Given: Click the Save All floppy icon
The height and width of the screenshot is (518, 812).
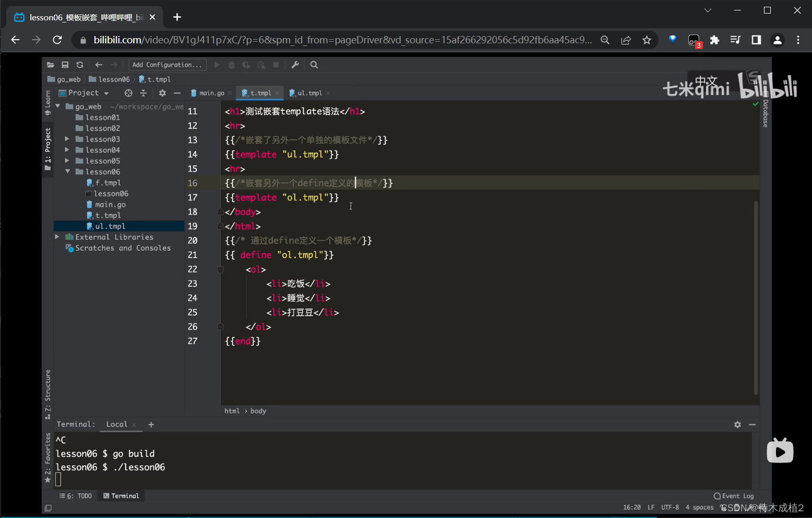Looking at the screenshot, I should click(65, 65).
